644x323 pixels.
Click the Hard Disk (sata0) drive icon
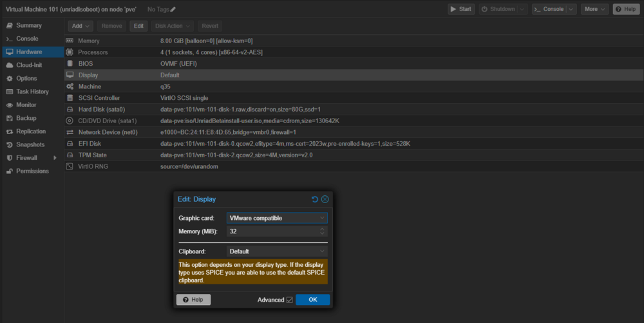[x=70, y=110]
